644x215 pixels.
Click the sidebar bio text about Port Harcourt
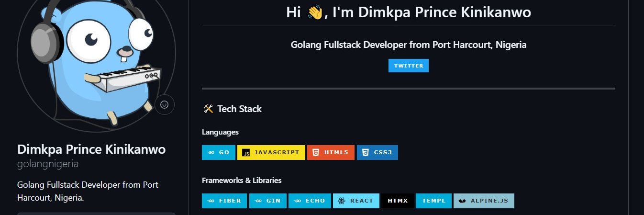88,191
